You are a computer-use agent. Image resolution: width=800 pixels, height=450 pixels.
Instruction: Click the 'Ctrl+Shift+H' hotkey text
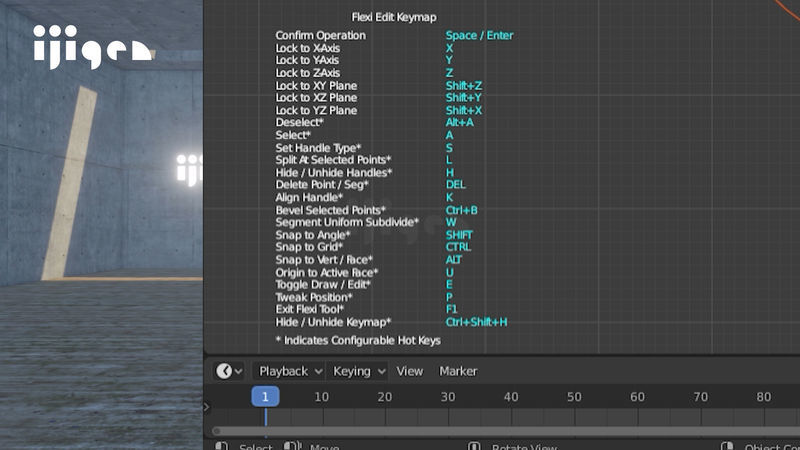(x=476, y=322)
